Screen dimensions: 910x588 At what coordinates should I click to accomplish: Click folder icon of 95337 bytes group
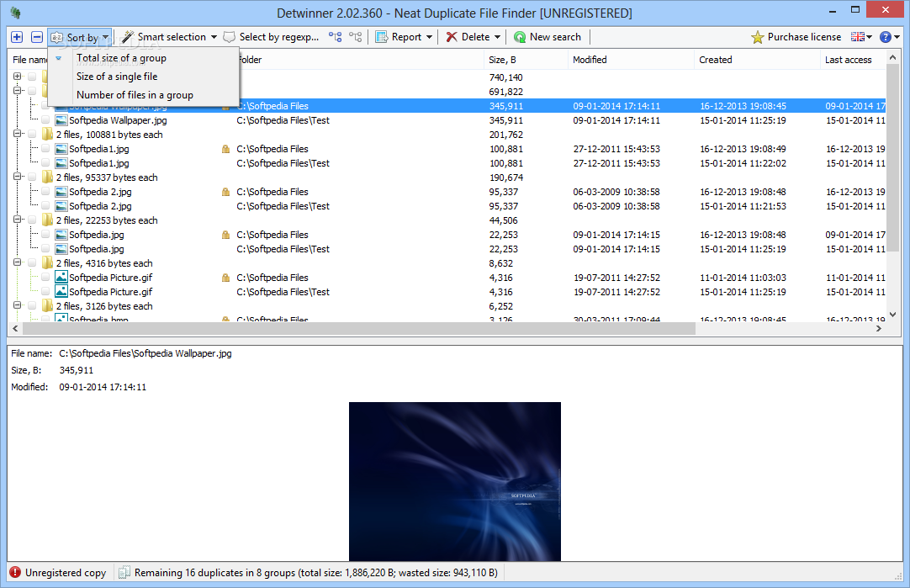point(48,177)
